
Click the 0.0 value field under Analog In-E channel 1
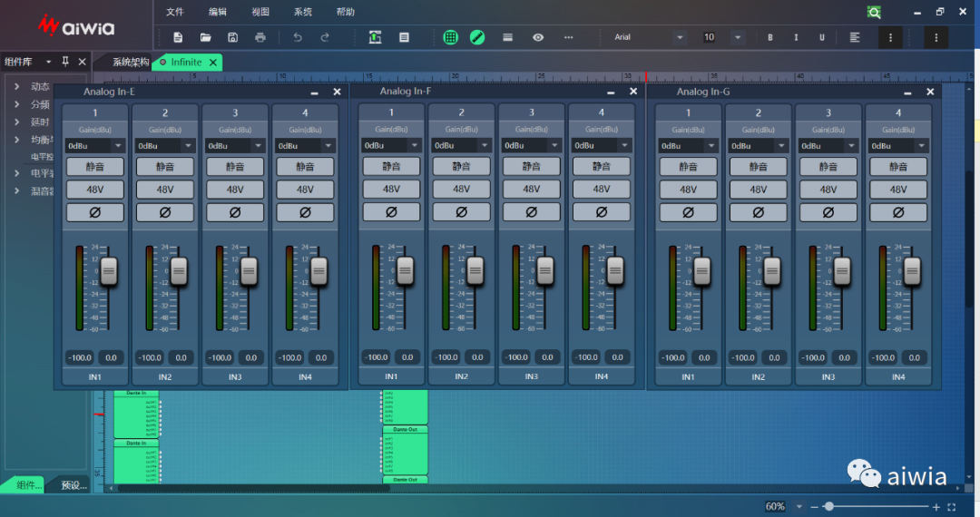(x=111, y=357)
